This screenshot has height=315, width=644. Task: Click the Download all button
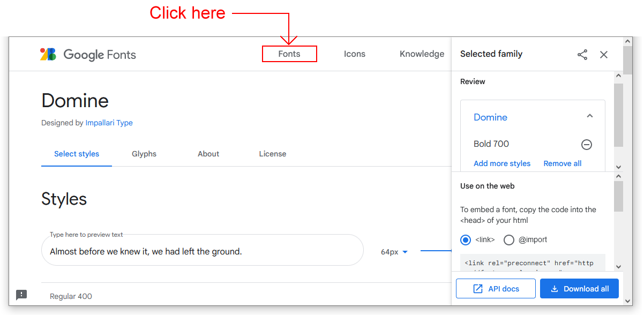[x=579, y=289]
